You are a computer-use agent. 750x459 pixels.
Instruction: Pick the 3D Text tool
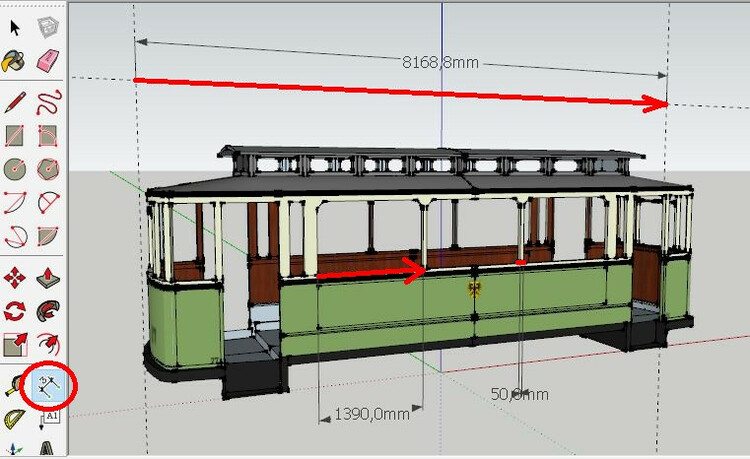(x=47, y=449)
